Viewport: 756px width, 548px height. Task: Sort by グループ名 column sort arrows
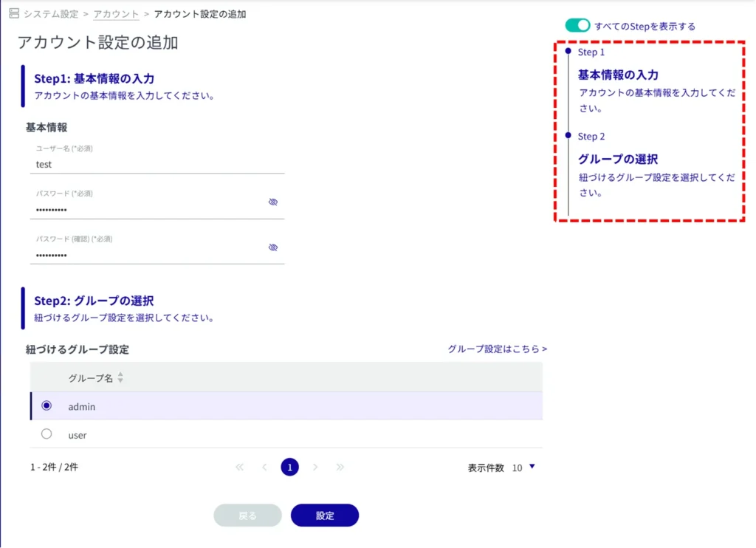point(120,377)
